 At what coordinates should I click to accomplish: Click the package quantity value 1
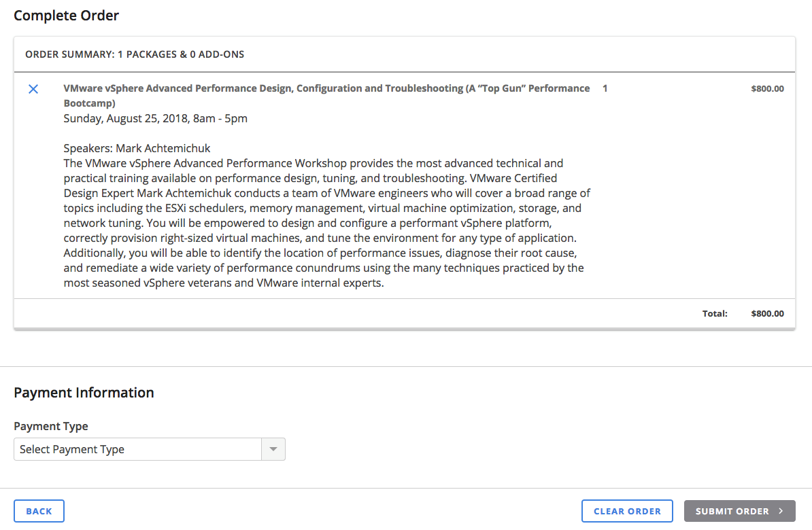pyautogui.click(x=605, y=89)
